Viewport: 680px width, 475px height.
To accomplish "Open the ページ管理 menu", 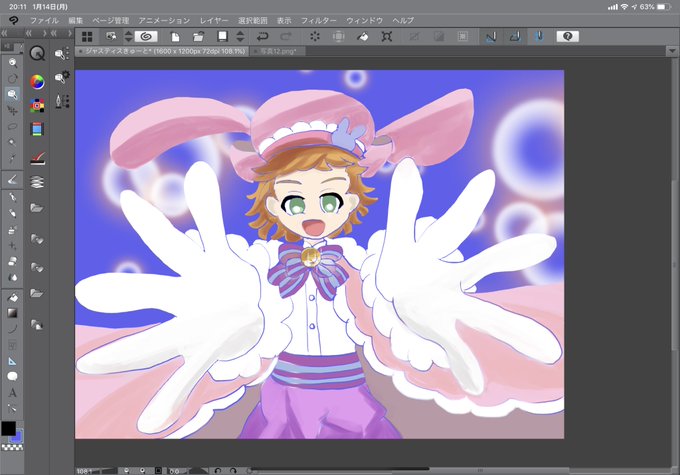I will [x=111, y=20].
